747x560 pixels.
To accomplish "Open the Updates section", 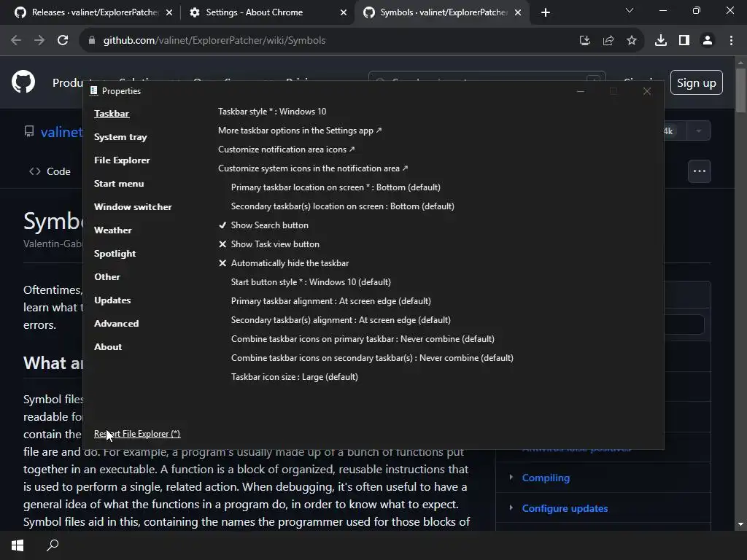I will [x=112, y=300].
